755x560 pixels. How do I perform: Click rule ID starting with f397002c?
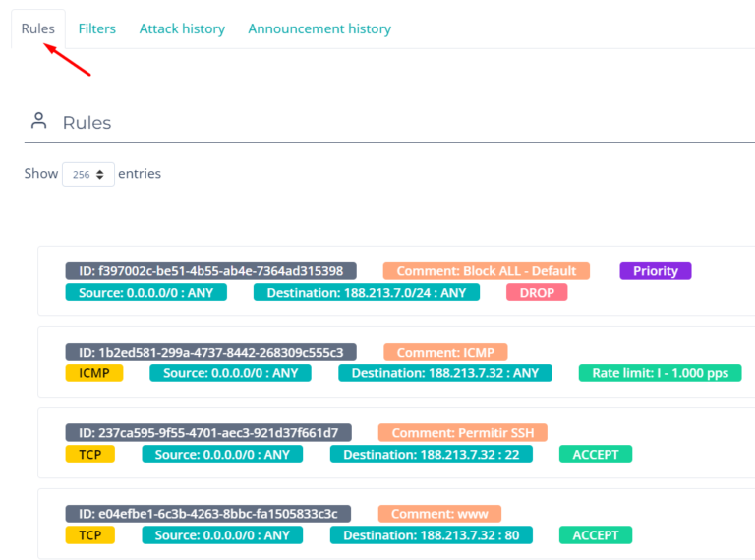point(210,271)
